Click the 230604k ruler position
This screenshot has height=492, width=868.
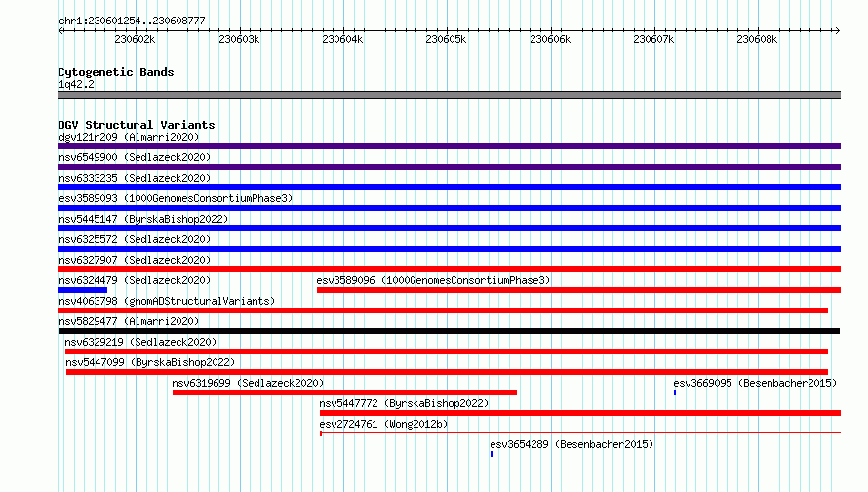[342, 39]
